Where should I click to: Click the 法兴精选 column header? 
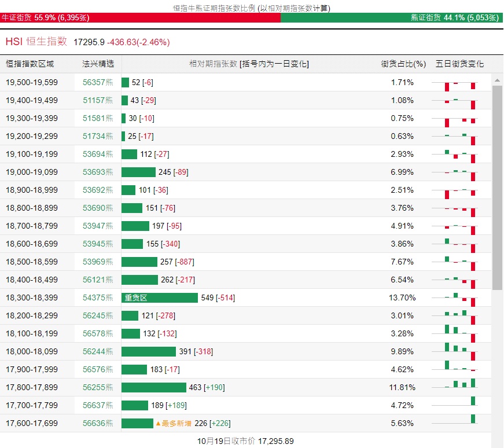pyautogui.click(x=98, y=64)
